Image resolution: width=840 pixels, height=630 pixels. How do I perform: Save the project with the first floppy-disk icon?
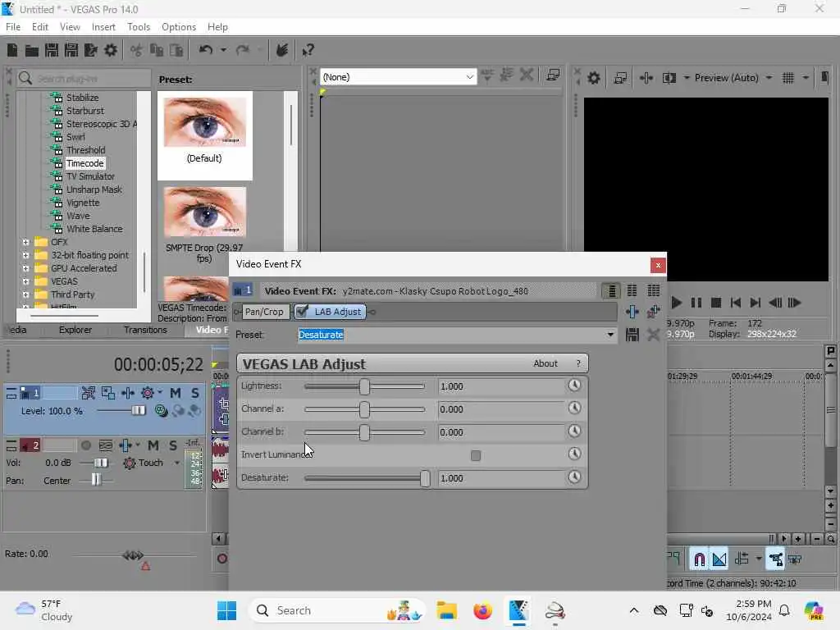click(x=52, y=50)
